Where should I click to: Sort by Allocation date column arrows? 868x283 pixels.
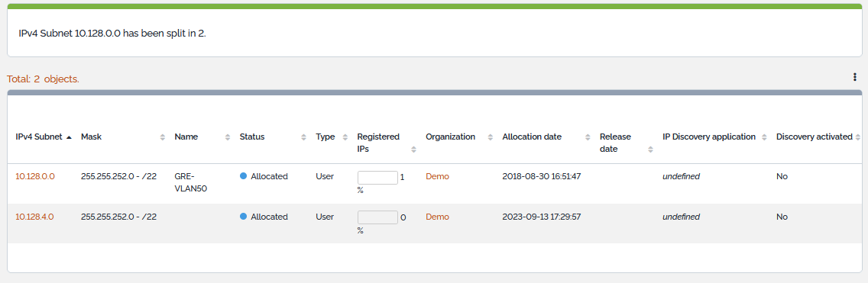(x=588, y=137)
